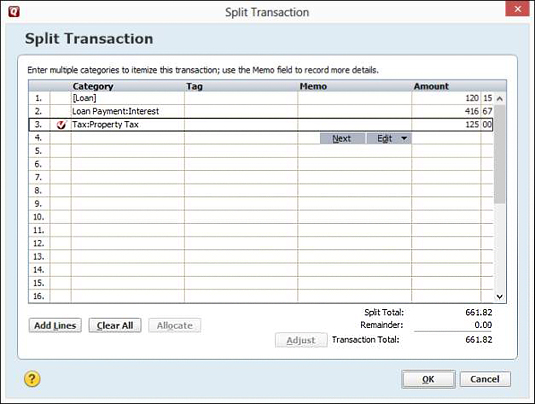
Task: Click the Tag cell on Loan Payment:Interest row
Action: [241, 111]
